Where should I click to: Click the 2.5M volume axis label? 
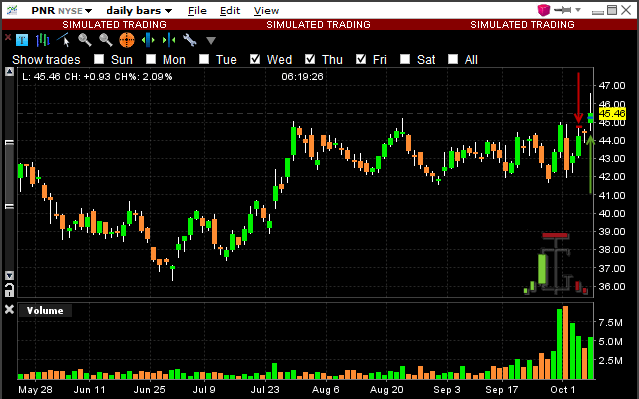click(x=610, y=361)
